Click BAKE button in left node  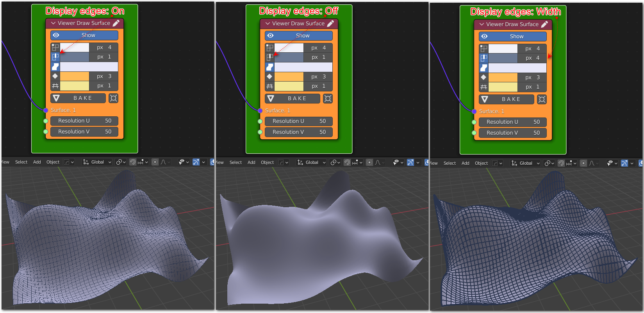(78, 98)
